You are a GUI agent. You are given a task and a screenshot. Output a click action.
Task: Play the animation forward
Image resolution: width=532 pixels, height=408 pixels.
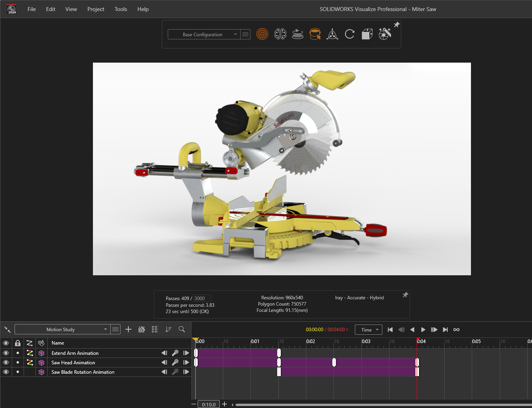tap(423, 330)
